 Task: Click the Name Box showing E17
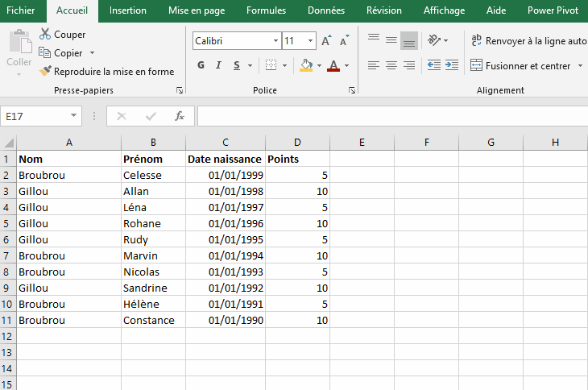tap(35, 116)
